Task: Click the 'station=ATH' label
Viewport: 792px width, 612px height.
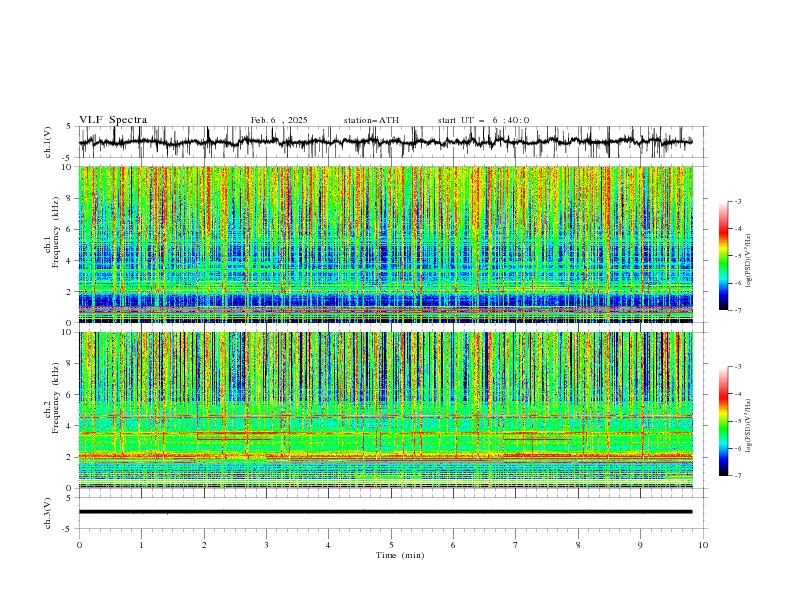Action: 371,120
